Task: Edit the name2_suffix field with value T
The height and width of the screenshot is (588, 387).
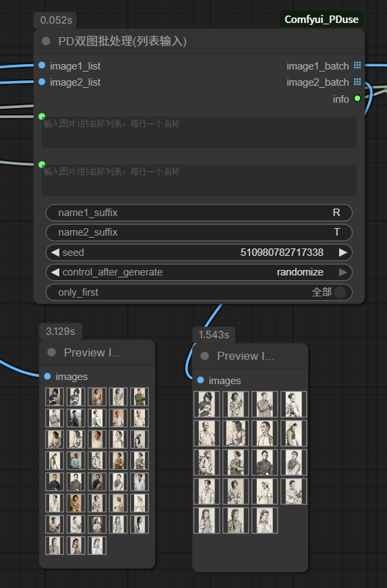Action: (199, 232)
